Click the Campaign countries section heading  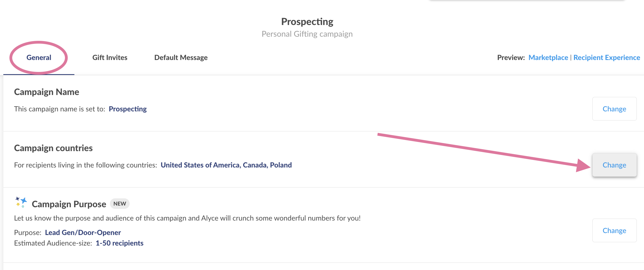53,148
